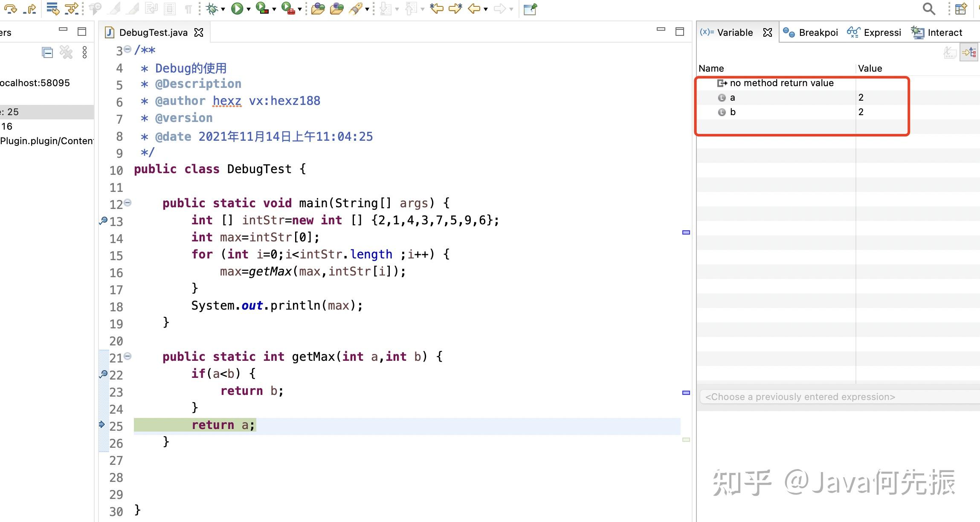Click the Debug bug icon
Screen dimensions: 980x522
tap(212, 9)
